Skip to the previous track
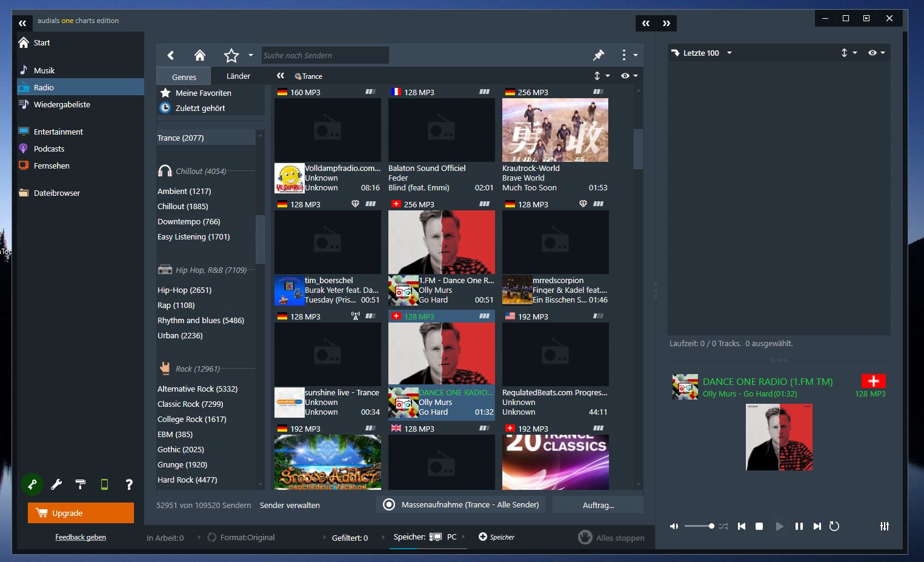This screenshot has height=562, width=924. tap(742, 526)
